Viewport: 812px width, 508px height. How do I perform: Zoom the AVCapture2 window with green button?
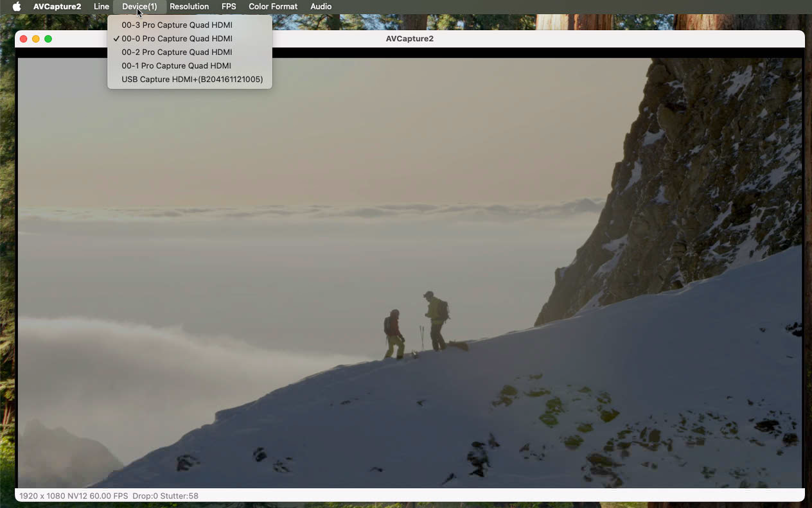click(48, 39)
